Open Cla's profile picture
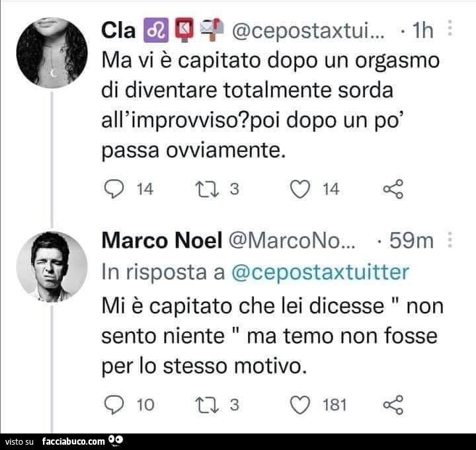476x450 pixels. (52, 53)
